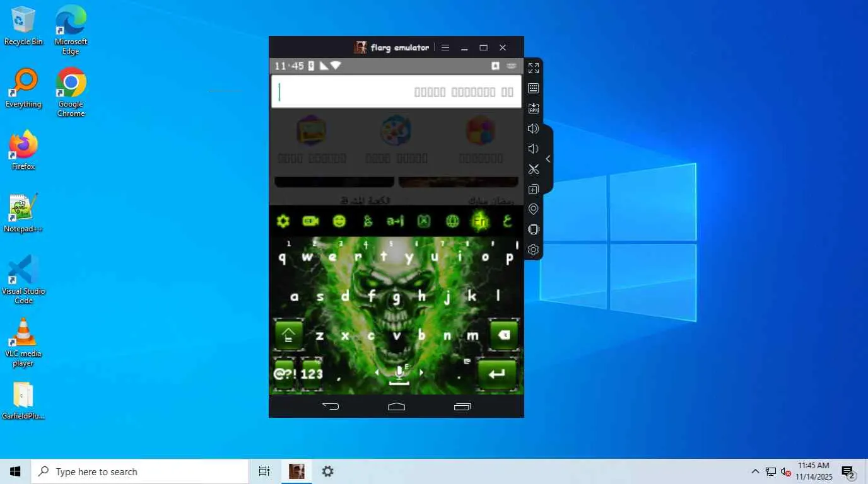Select the Microsoft Edge desktop shortcut
This screenshot has width=868, height=484.
(71, 30)
